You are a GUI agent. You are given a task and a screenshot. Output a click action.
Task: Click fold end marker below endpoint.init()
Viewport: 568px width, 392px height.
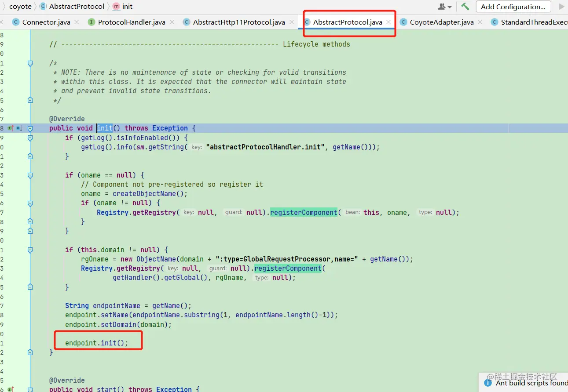click(x=30, y=352)
